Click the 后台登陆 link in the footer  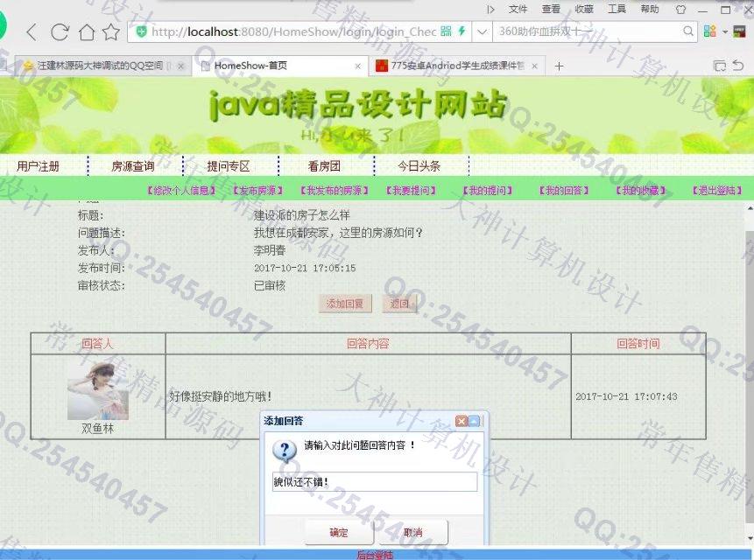coord(375,556)
